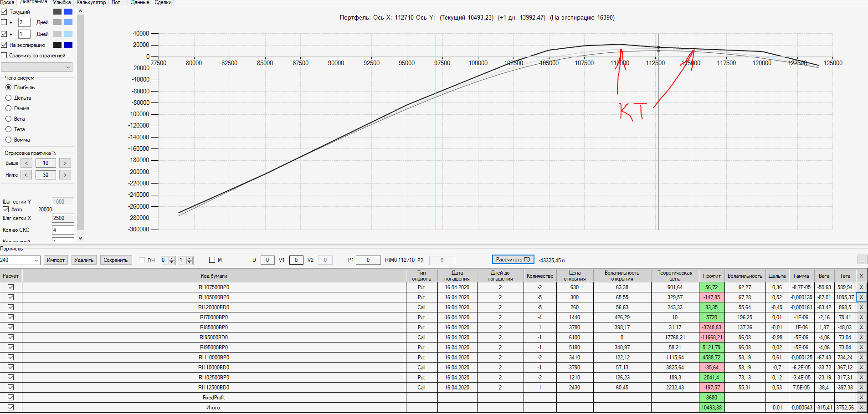Open the strategy comparison dropdown

[37, 67]
